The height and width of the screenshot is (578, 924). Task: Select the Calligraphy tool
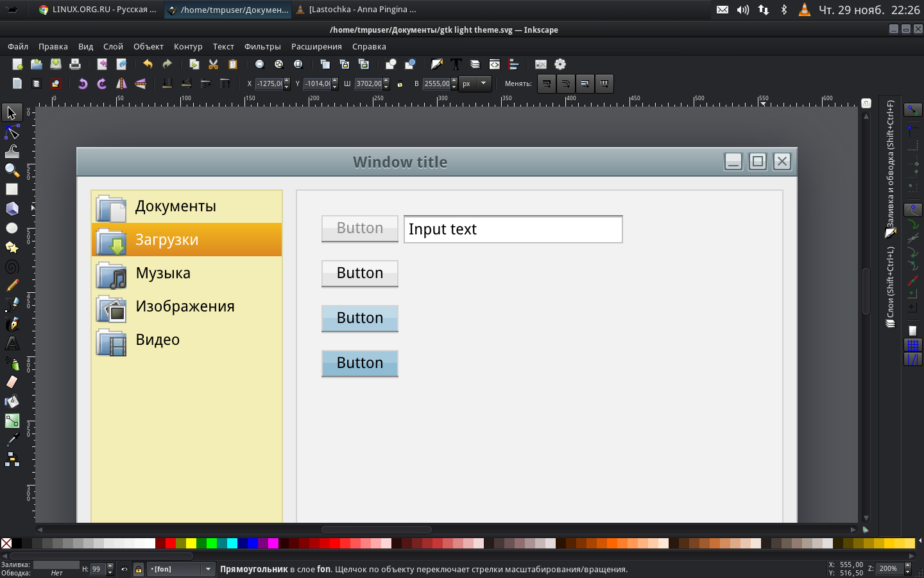[12, 324]
